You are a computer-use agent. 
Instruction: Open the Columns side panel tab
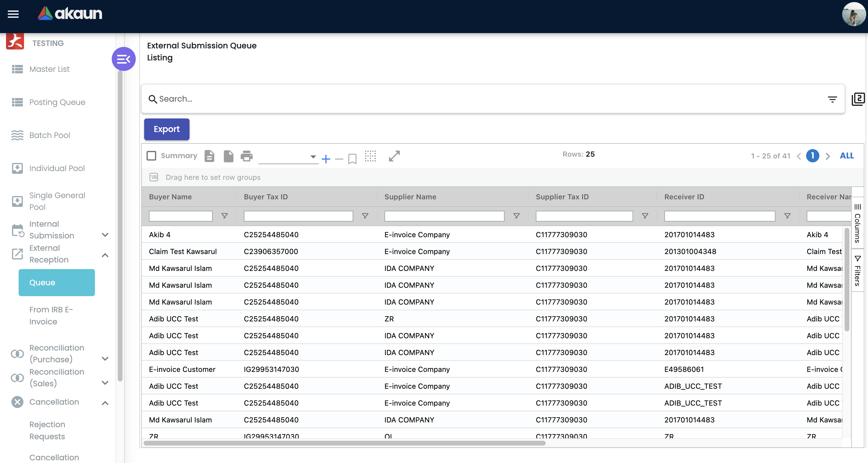click(x=857, y=223)
